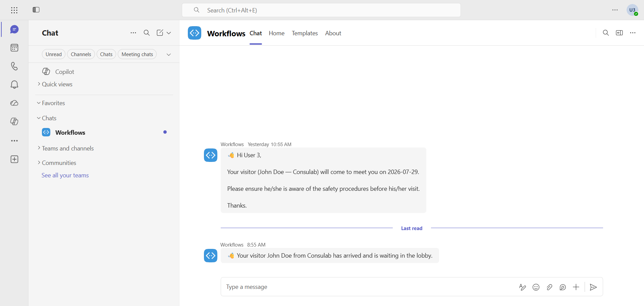Click the Workflows avatar on the lobby message

tap(211, 256)
